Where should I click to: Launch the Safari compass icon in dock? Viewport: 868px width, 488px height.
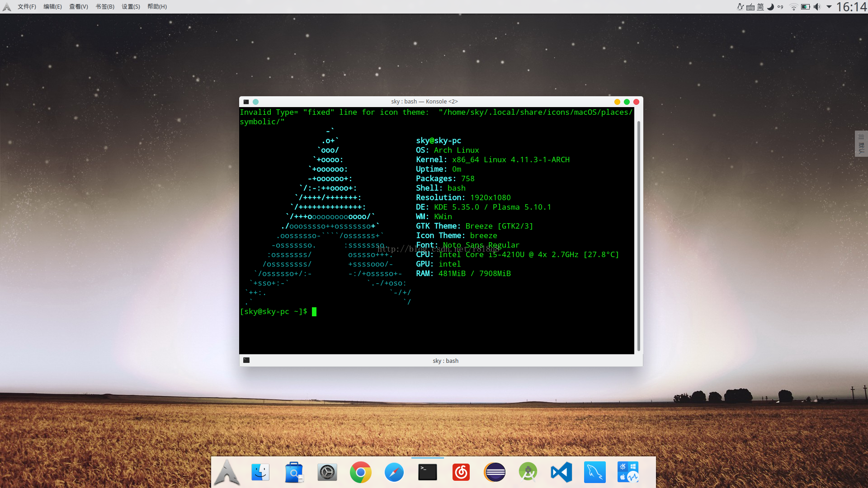coord(394,473)
